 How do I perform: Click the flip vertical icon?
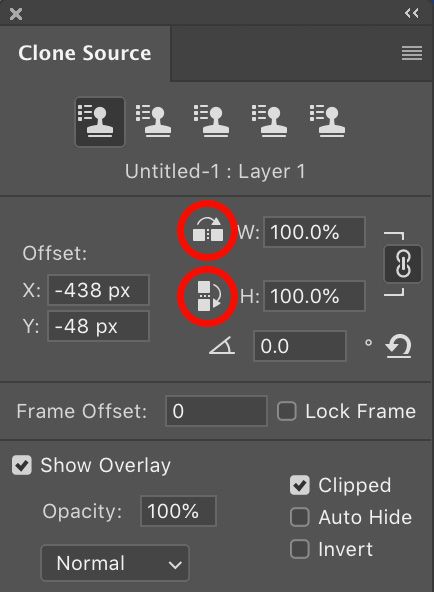[x=208, y=296]
